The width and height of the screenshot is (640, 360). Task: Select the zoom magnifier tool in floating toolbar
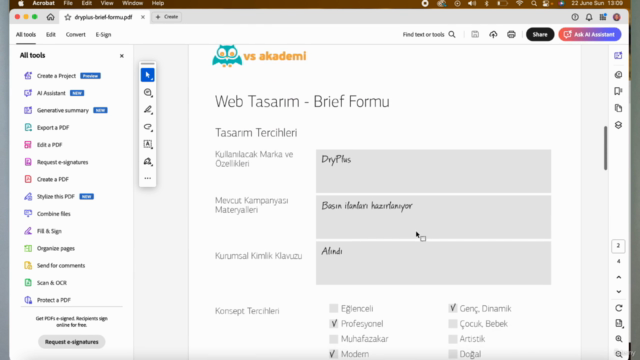coord(148,93)
